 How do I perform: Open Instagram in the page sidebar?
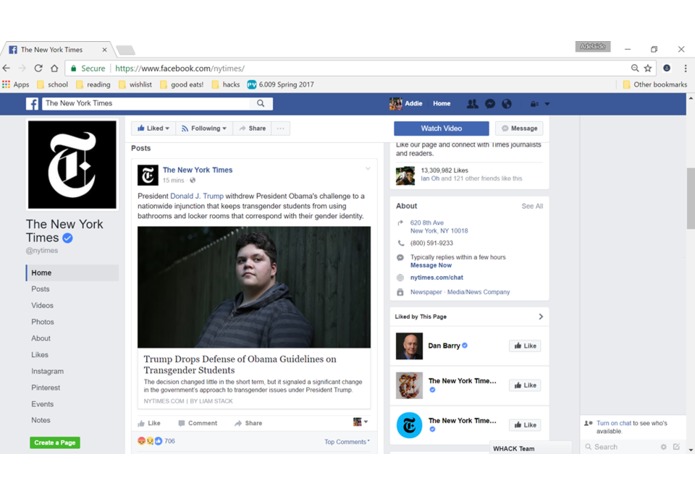point(47,371)
